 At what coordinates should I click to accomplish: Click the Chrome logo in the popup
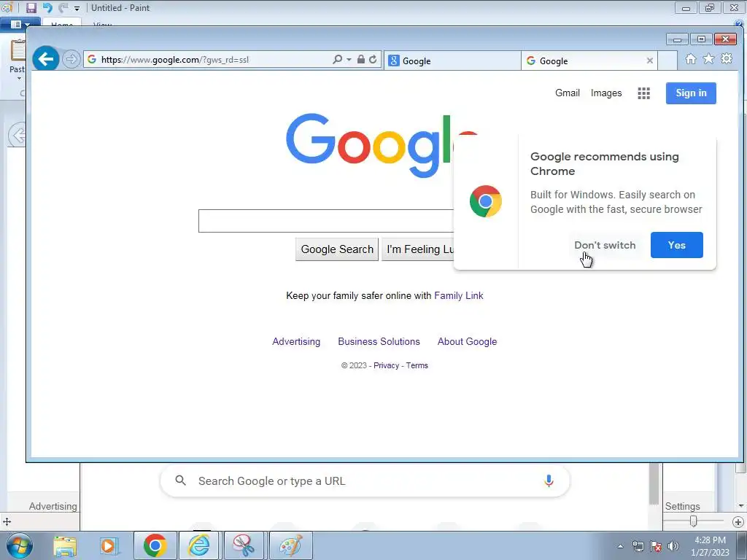pos(485,201)
